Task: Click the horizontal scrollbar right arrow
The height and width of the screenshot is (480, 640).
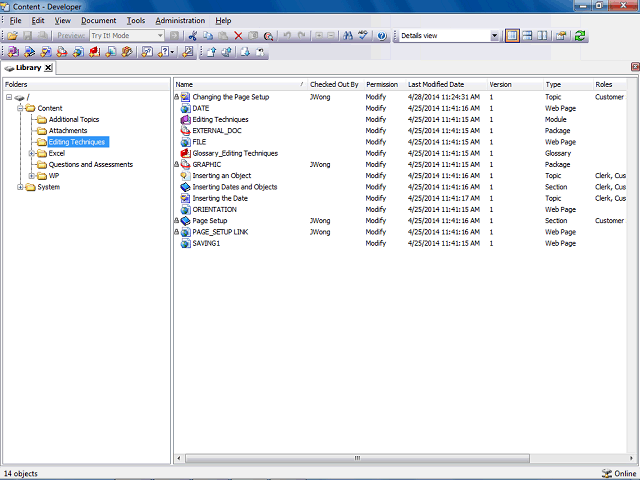Action: click(x=632, y=458)
